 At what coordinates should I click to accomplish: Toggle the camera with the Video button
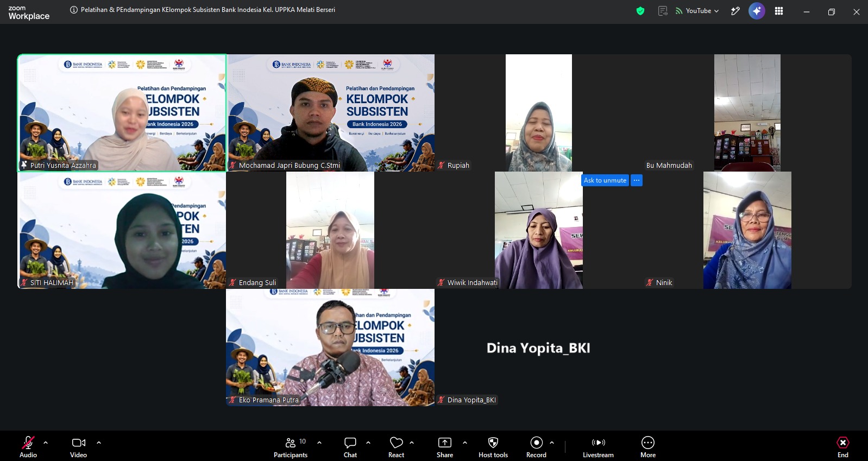[79, 447]
